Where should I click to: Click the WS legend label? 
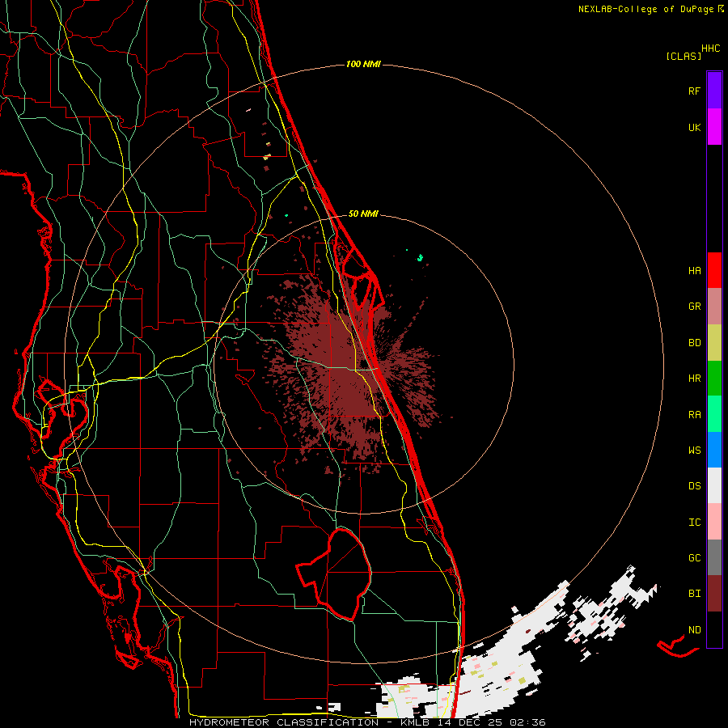point(694,451)
